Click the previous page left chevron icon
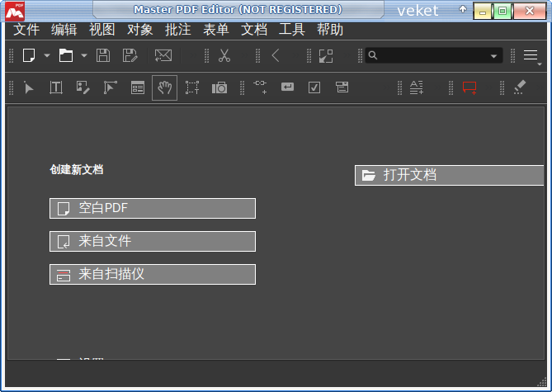Viewport: 552px width, 392px height. 276,55
